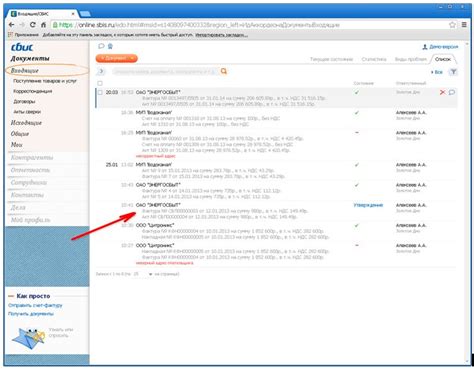Image resolution: width=474 pixels, height=369 pixels.
Task: Open Отправить счет-фактуру help link
Action: [x=35, y=305]
